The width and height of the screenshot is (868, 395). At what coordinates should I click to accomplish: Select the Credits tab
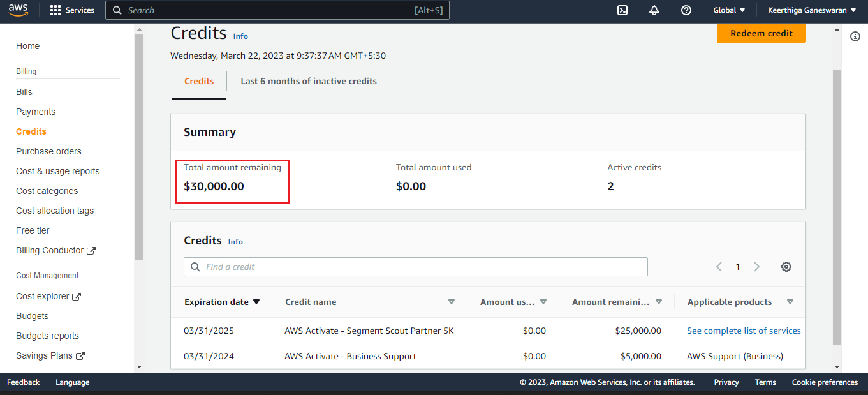coord(199,81)
